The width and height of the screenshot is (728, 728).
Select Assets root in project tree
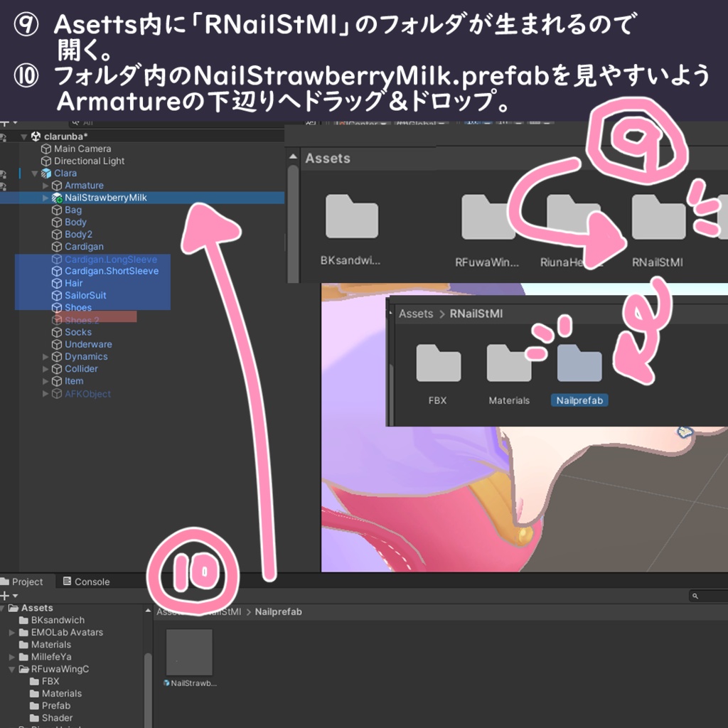point(37,608)
